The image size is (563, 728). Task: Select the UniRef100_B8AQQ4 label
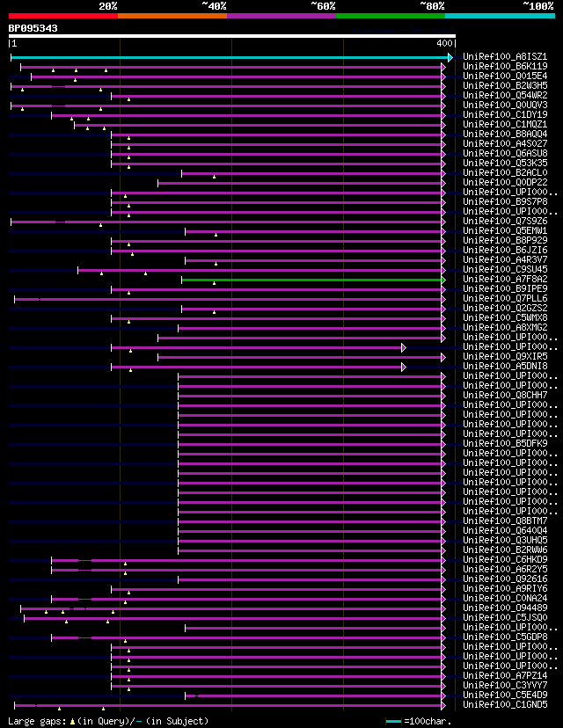tap(505, 135)
